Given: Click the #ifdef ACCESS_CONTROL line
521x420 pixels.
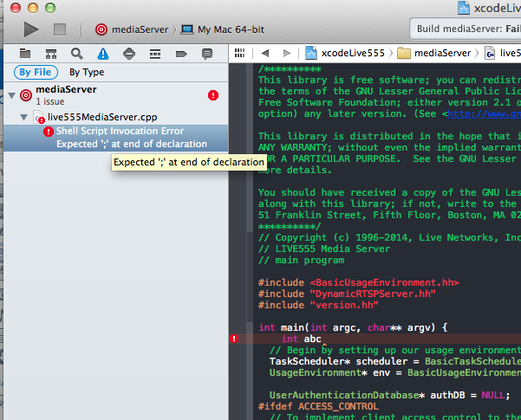Looking at the screenshot, I should [318, 406].
